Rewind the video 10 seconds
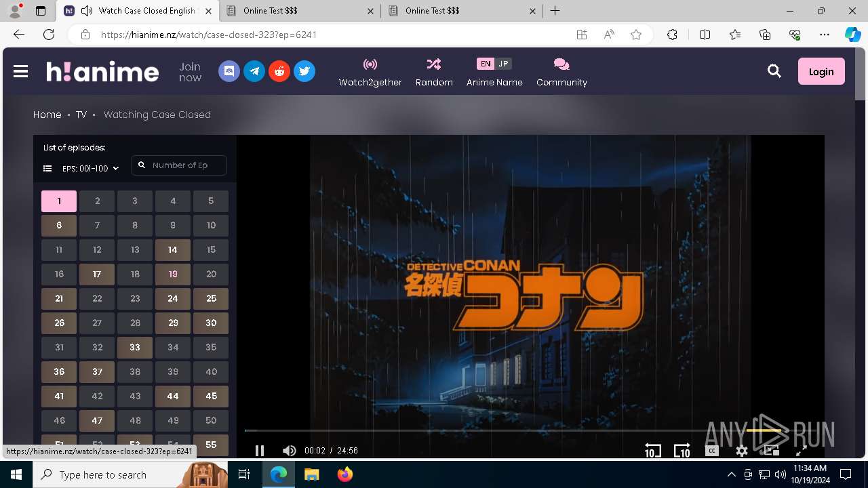This screenshot has width=868, height=488. 652,451
